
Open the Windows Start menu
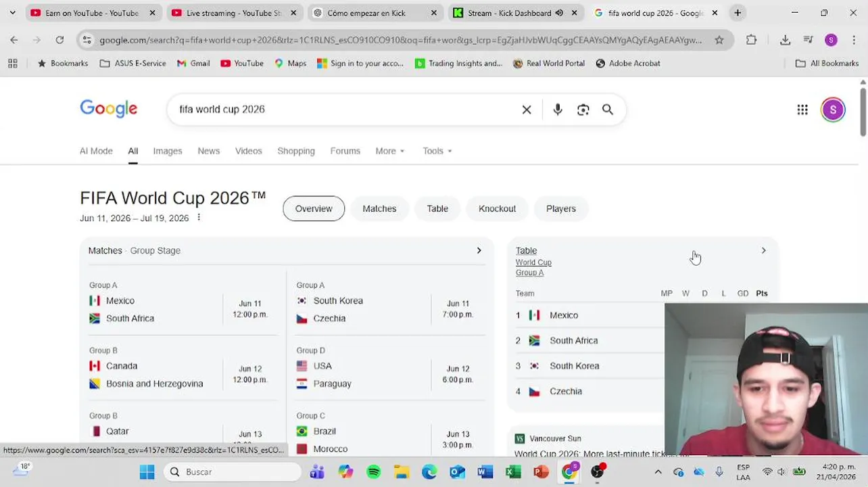147,471
